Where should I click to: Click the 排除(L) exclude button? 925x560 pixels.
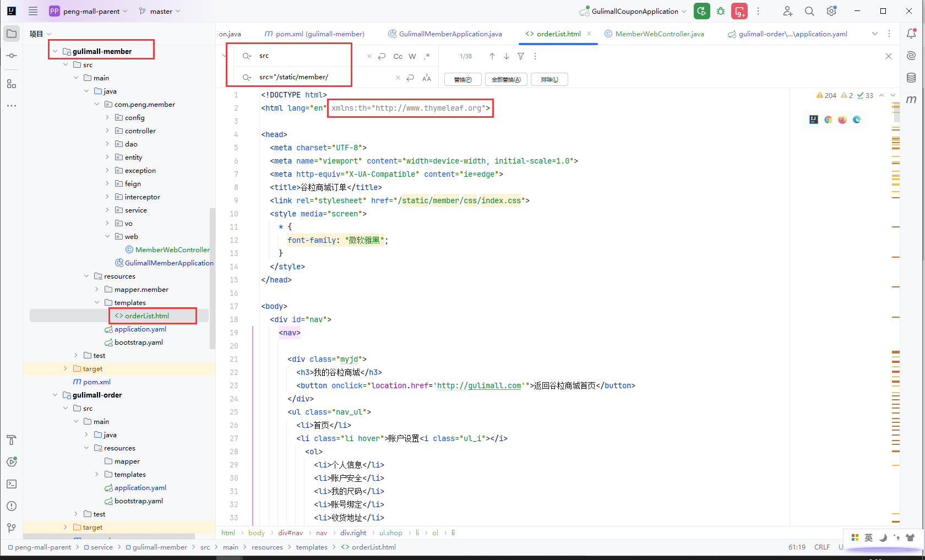(549, 79)
